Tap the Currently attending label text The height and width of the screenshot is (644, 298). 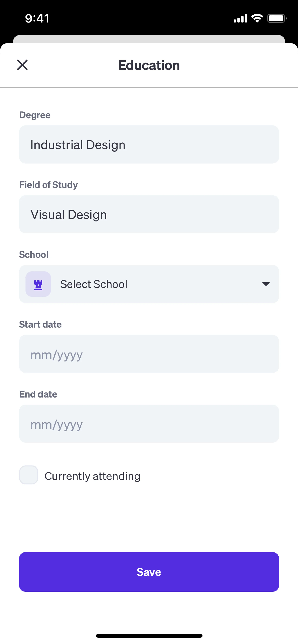point(92,476)
